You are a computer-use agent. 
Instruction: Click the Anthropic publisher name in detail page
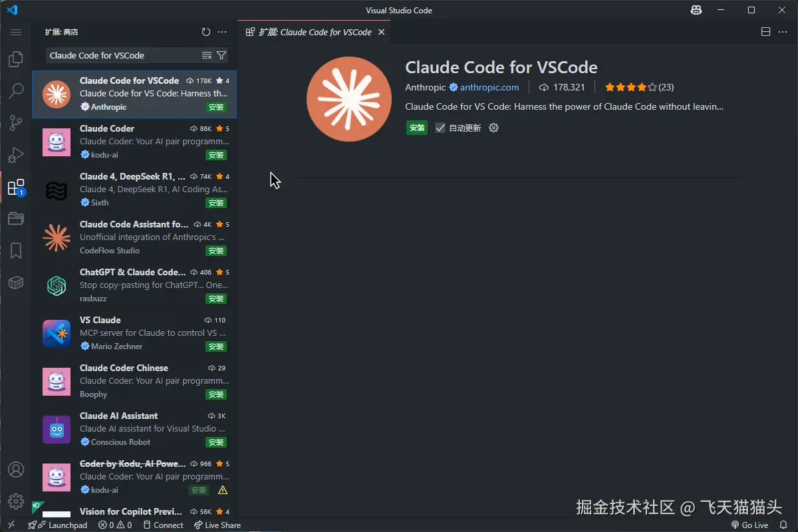click(x=426, y=87)
